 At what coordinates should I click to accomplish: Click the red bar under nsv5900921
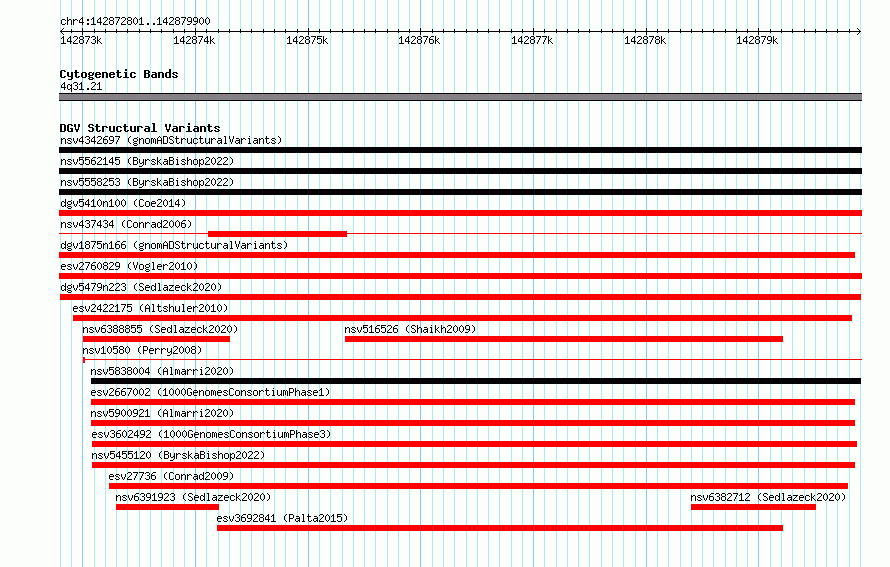473,423
